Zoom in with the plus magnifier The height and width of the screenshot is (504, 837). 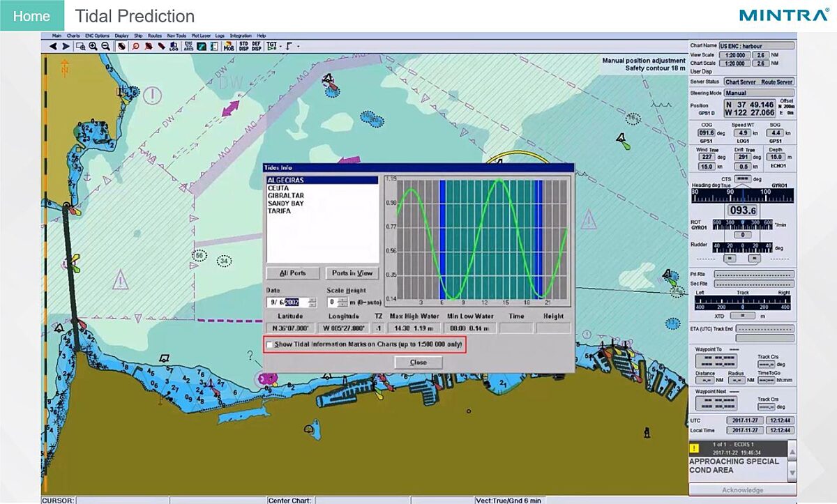93,46
